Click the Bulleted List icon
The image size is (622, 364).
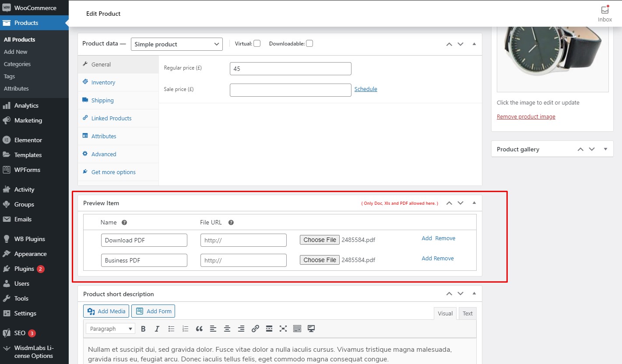[171, 329]
